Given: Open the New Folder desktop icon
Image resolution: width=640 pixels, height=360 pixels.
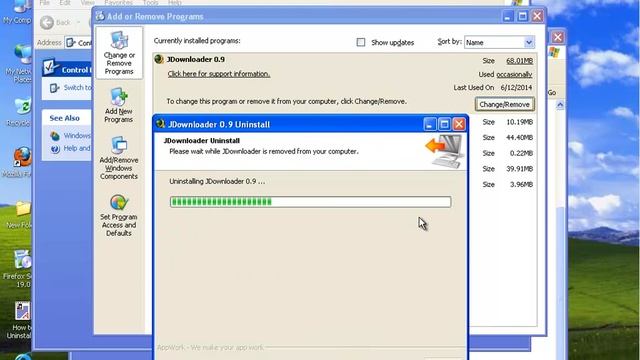Looking at the screenshot, I should pyautogui.click(x=22, y=210).
